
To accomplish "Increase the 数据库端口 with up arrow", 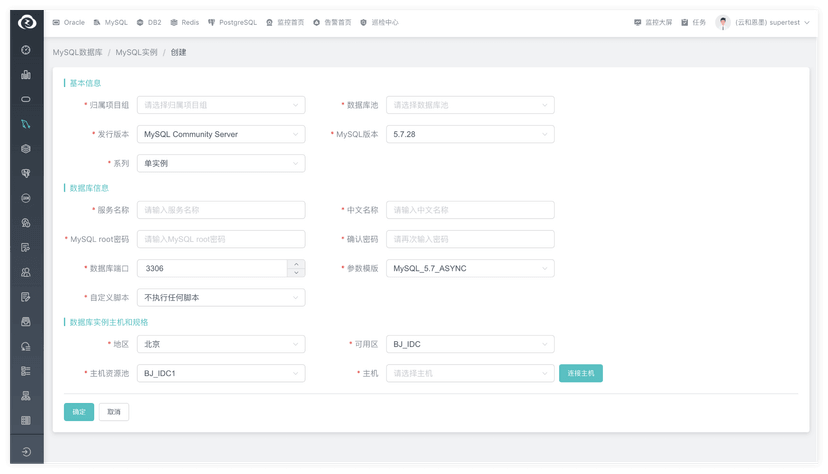I will click(296, 264).
